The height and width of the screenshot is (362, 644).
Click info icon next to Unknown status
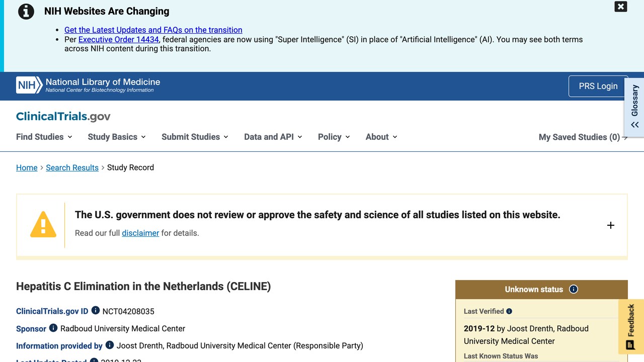(574, 289)
